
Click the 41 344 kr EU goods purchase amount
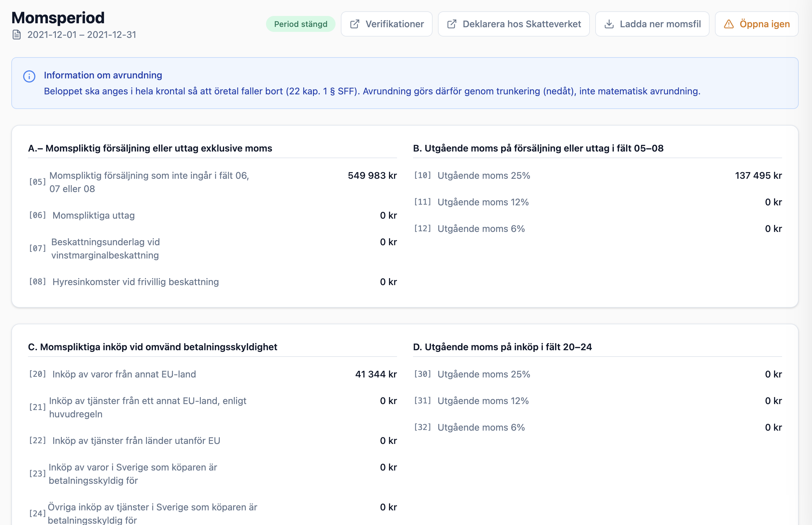tap(376, 374)
